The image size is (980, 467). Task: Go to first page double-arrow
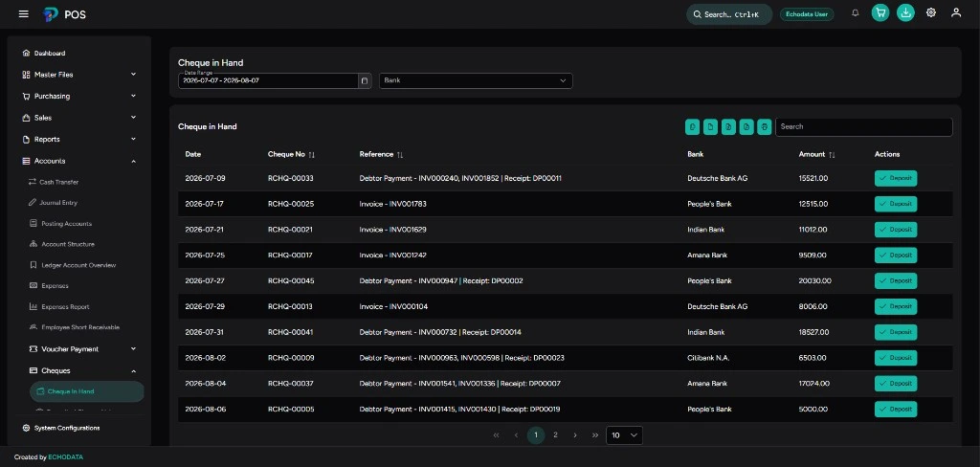pos(497,435)
